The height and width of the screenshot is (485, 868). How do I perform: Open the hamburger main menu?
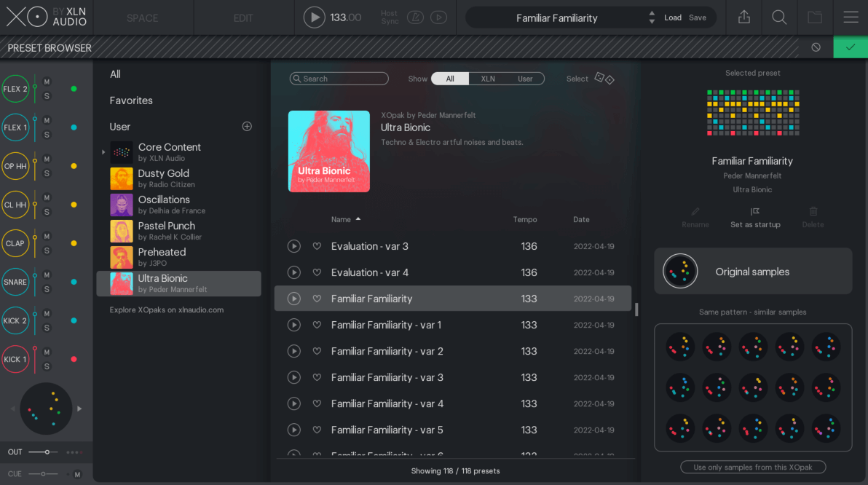click(851, 17)
